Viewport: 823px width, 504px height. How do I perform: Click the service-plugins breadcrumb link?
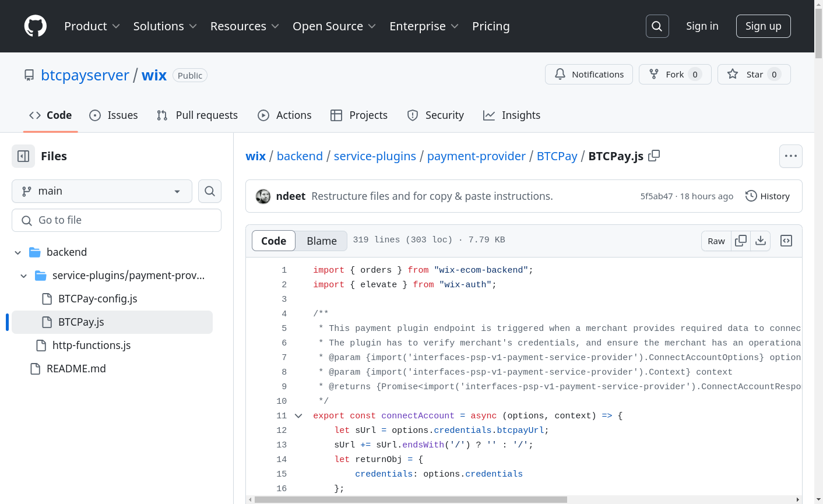click(375, 156)
